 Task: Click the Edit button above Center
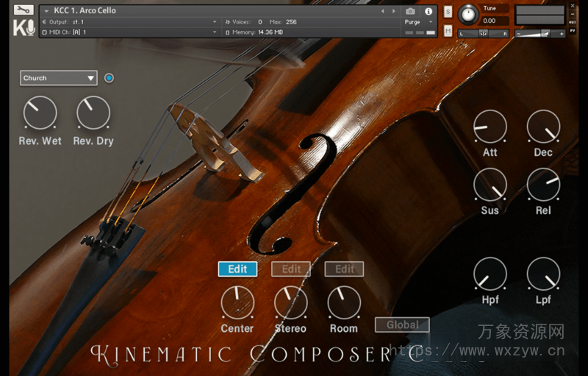click(237, 269)
